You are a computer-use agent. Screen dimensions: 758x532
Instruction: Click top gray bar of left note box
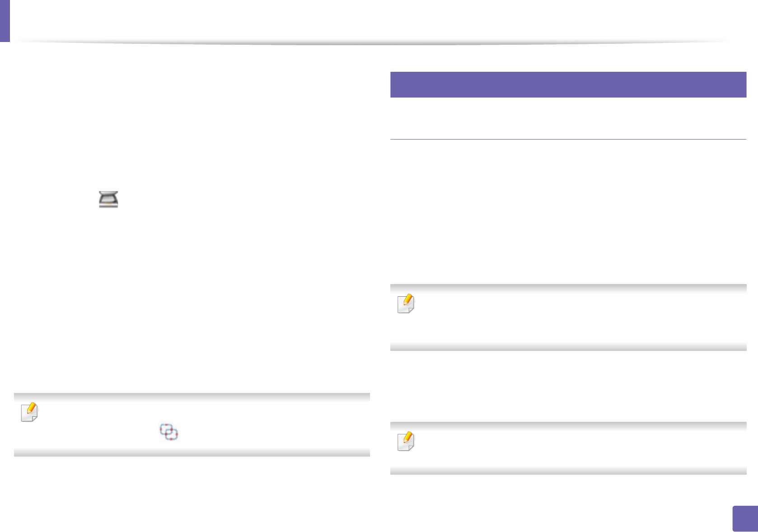tap(192, 397)
